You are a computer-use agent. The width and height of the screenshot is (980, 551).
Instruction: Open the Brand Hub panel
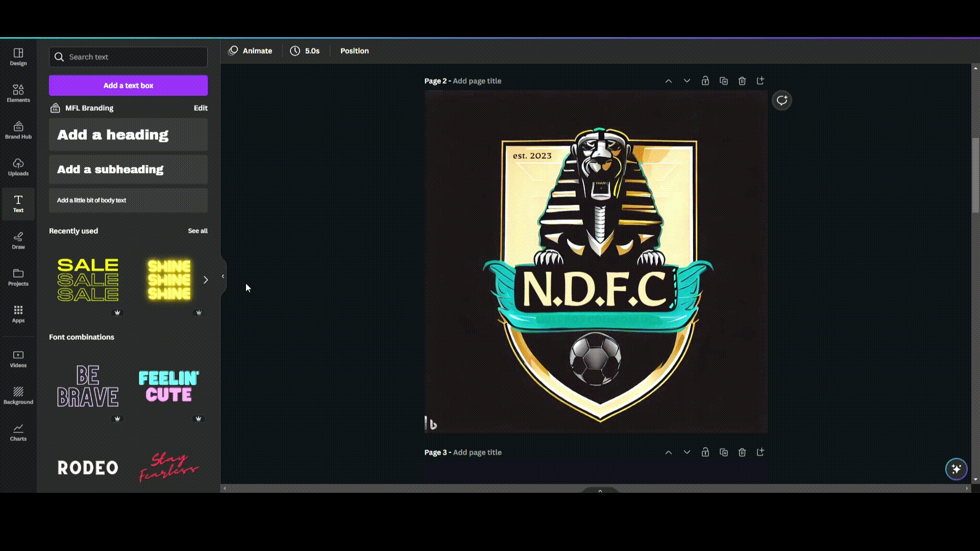point(18,130)
